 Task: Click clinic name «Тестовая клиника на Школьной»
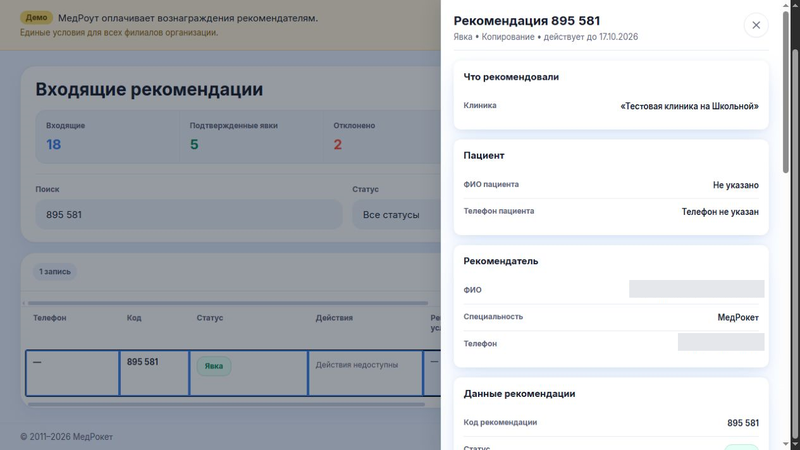(x=689, y=106)
